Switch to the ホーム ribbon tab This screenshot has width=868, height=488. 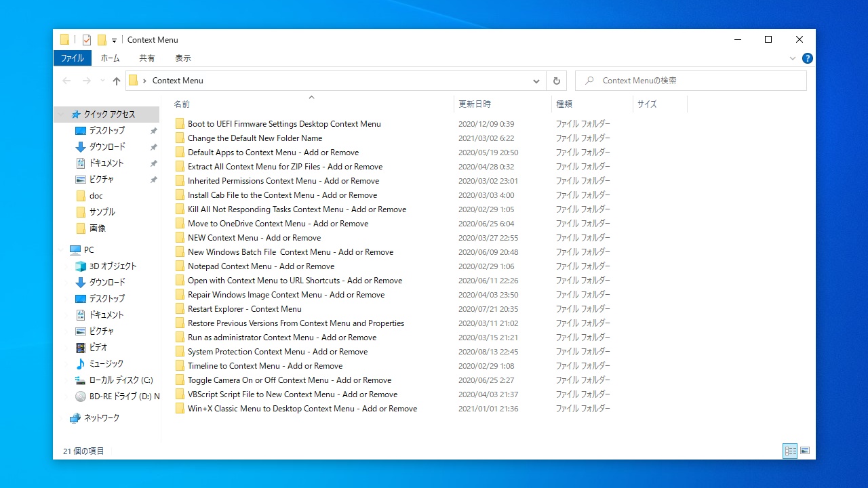pos(110,58)
